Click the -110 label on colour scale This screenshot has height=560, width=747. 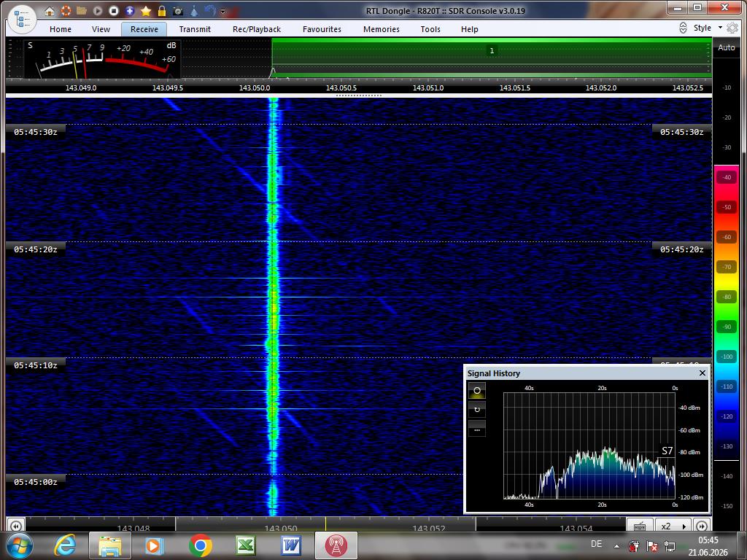(x=727, y=386)
